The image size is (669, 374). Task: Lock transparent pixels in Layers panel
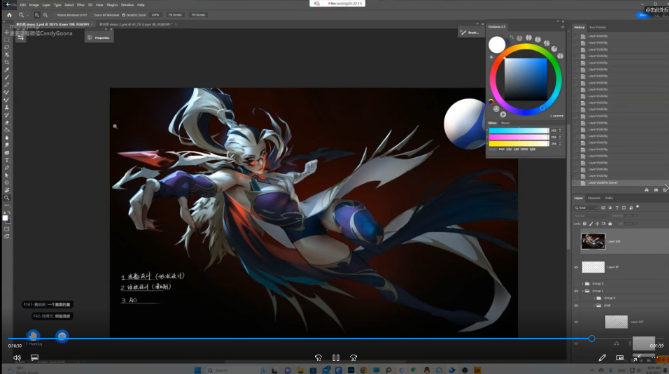tap(585, 223)
